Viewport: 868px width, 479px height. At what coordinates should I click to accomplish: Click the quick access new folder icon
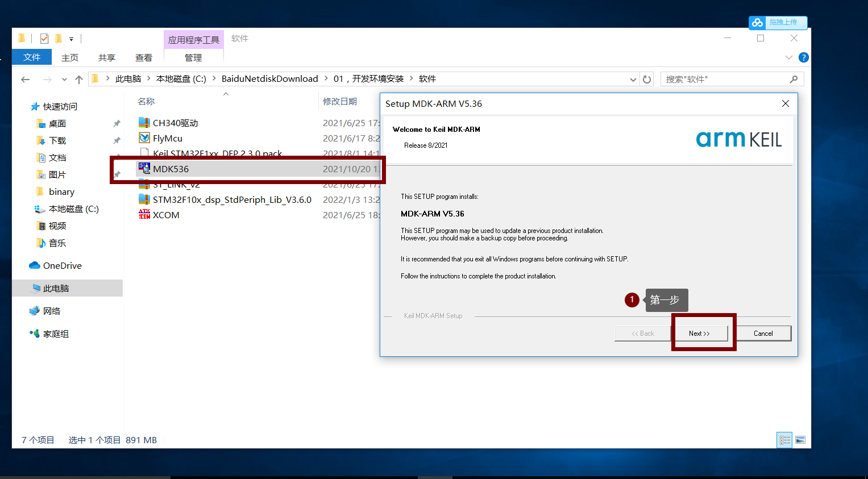click(x=58, y=39)
